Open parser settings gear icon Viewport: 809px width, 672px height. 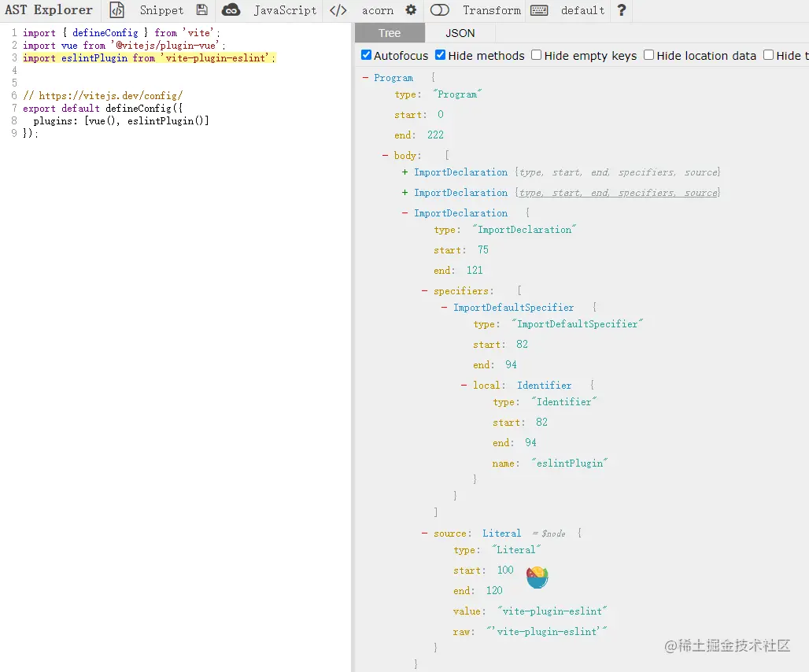click(x=411, y=10)
